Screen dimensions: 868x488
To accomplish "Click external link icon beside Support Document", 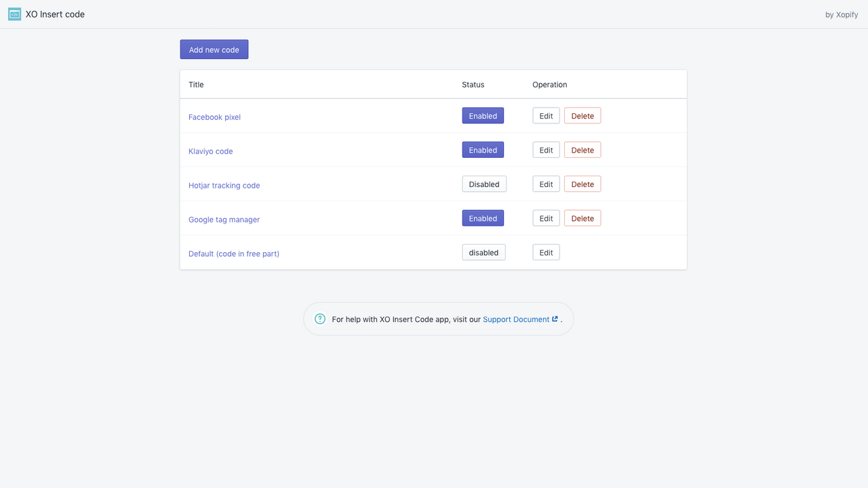I will (555, 319).
